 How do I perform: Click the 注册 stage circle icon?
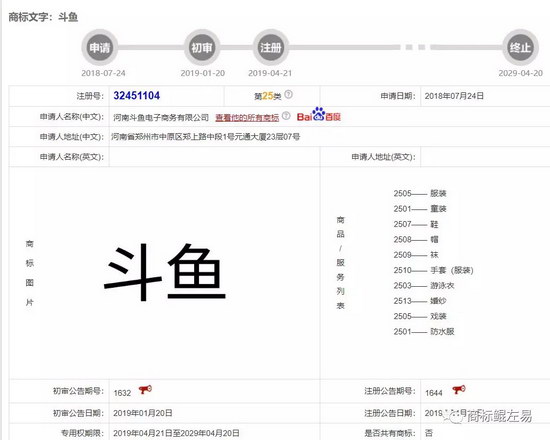point(270,47)
